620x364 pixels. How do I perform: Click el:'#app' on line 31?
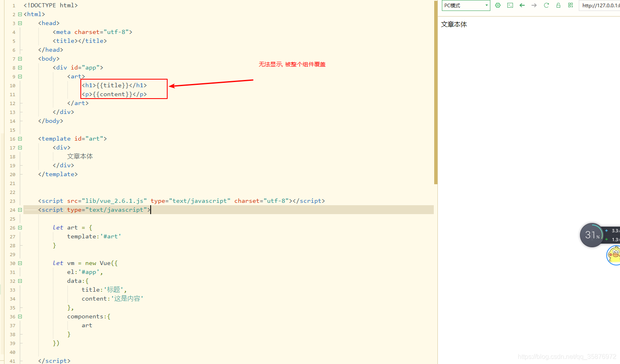point(85,272)
